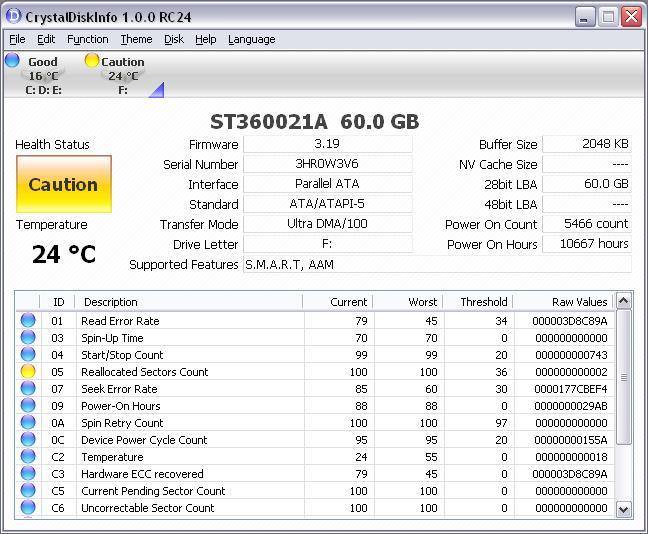Open the Function menu
Screen dimensions: 648x534
click(88, 39)
